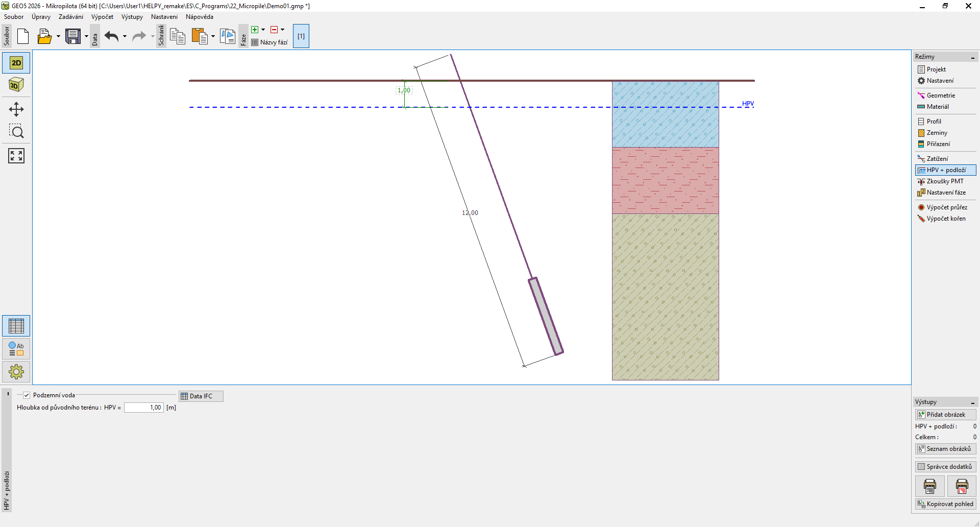
Task: Open the Výpočet menu
Action: click(x=102, y=17)
